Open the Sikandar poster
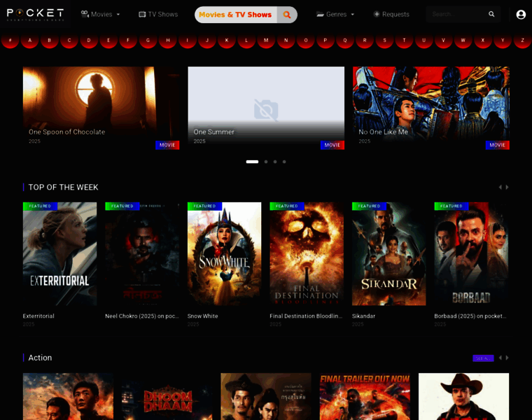This screenshot has height=420, width=532. 388,254
